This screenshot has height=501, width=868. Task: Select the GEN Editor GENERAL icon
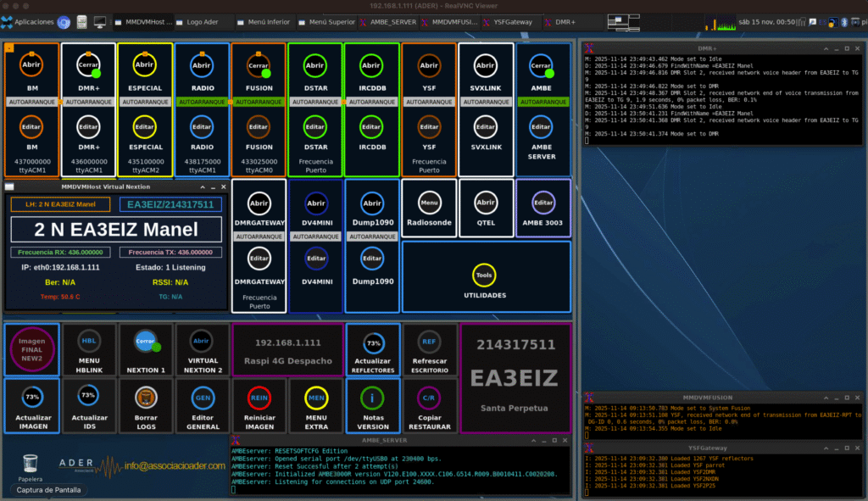pyautogui.click(x=202, y=399)
